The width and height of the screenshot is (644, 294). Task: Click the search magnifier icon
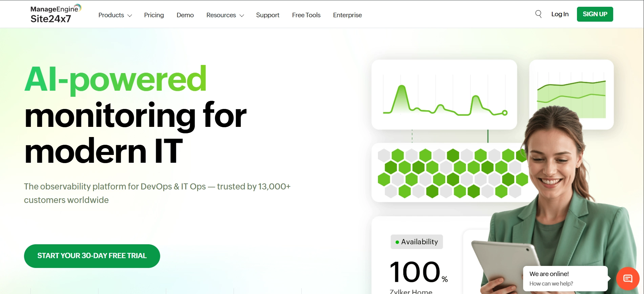click(x=538, y=14)
